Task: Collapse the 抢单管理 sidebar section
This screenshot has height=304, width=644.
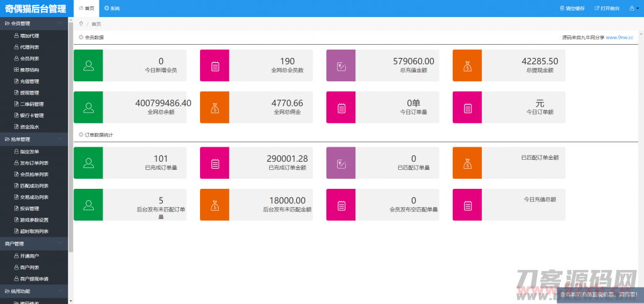Action: coord(60,139)
